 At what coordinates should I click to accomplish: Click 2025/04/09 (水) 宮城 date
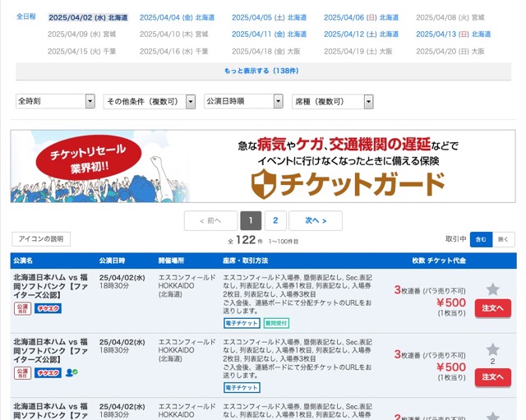(x=82, y=35)
